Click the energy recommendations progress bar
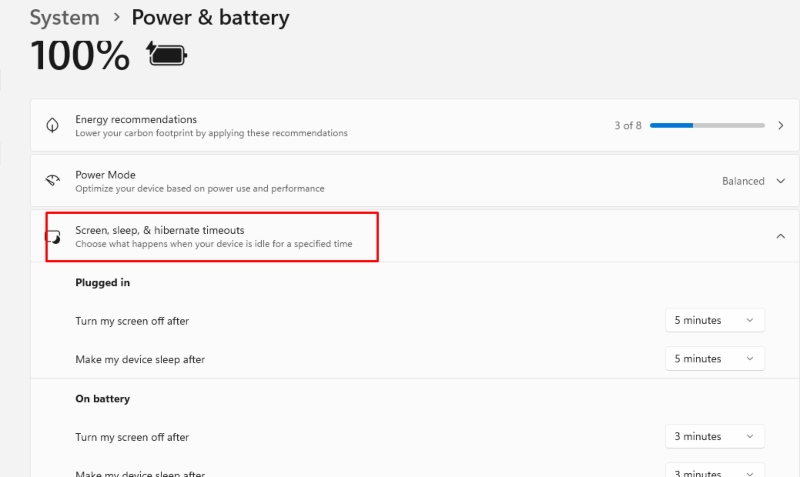The image size is (800, 477). coord(707,125)
